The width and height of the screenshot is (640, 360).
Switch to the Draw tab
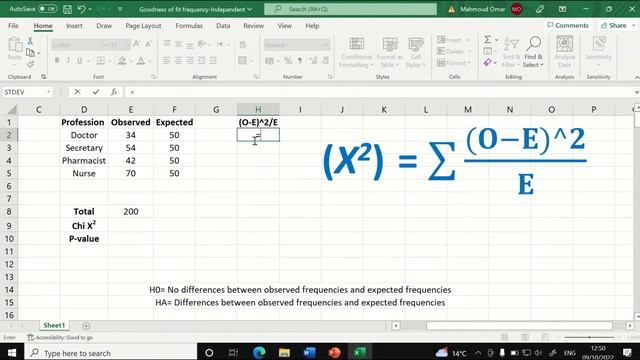point(104,26)
